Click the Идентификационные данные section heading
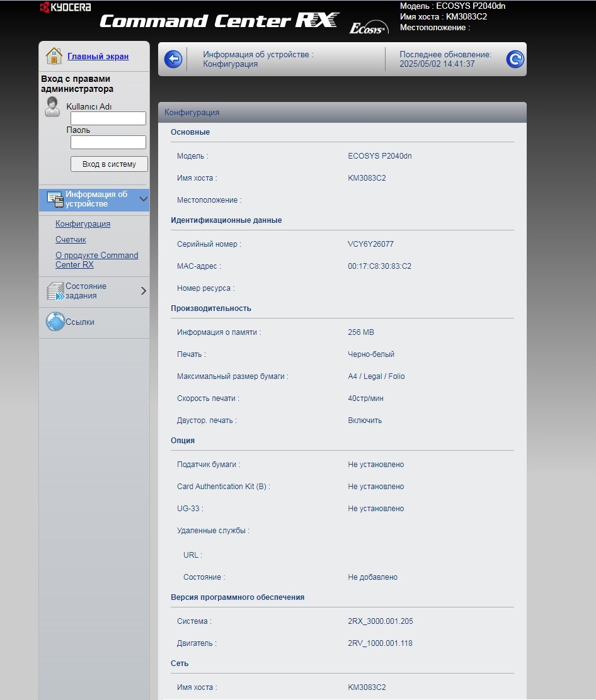Screen dimensions: 596x700 pos(226,220)
